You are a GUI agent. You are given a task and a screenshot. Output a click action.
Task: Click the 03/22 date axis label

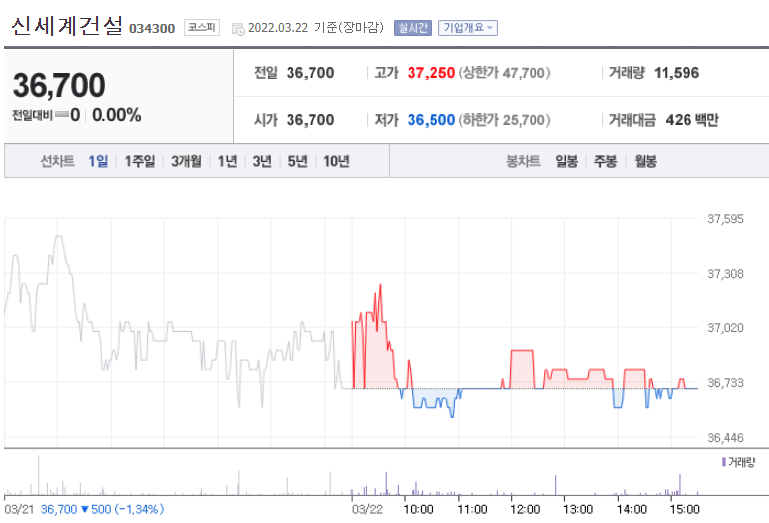click(x=367, y=509)
